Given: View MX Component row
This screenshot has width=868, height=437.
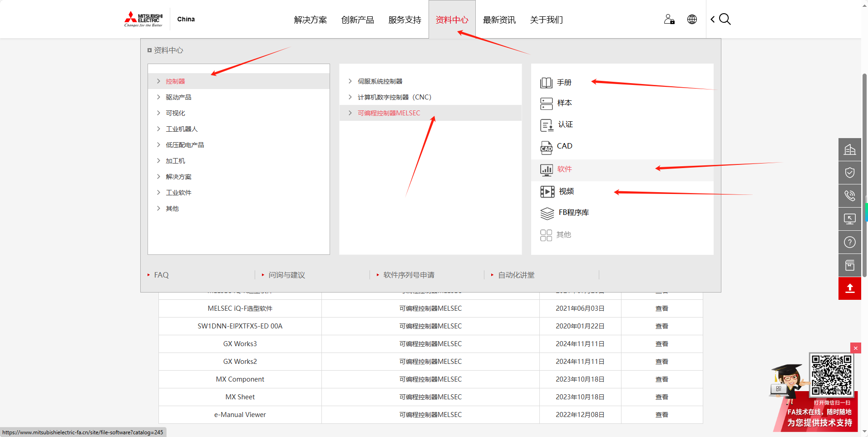Looking at the screenshot, I should tap(662, 379).
